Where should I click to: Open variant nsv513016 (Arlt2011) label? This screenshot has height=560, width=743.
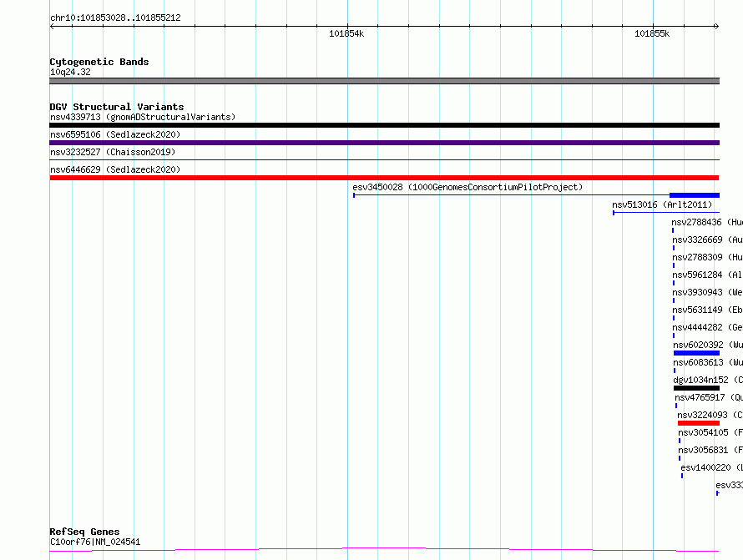coord(662,204)
